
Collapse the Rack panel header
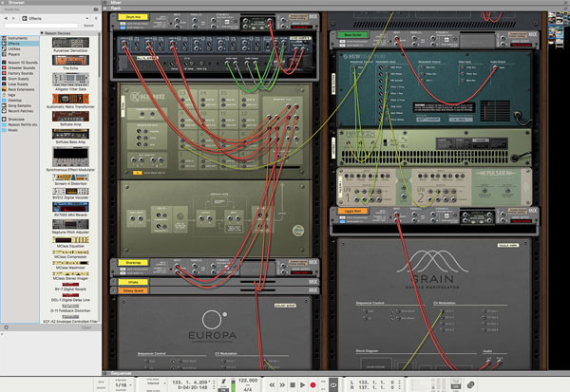tap(336, 8)
